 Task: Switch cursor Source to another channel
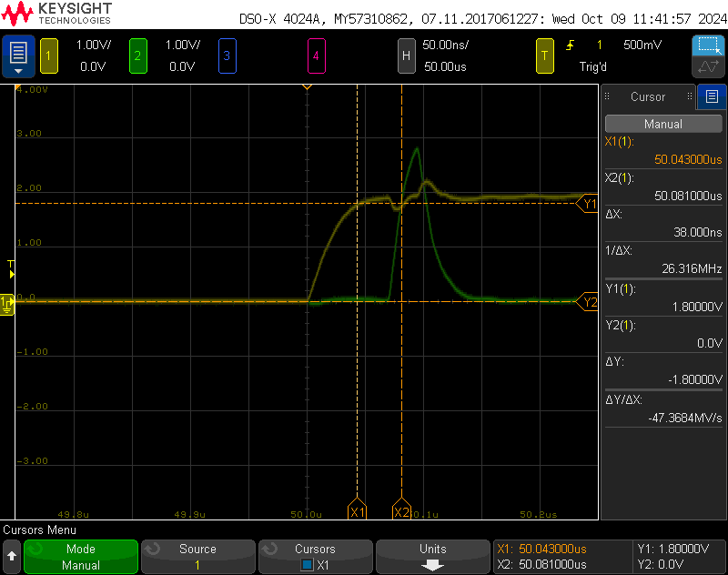click(x=198, y=557)
